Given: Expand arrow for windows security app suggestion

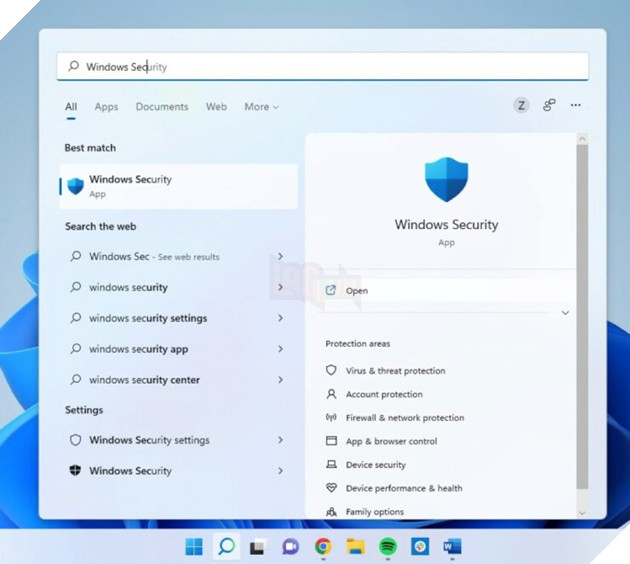Looking at the screenshot, I should click(x=280, y=349).
